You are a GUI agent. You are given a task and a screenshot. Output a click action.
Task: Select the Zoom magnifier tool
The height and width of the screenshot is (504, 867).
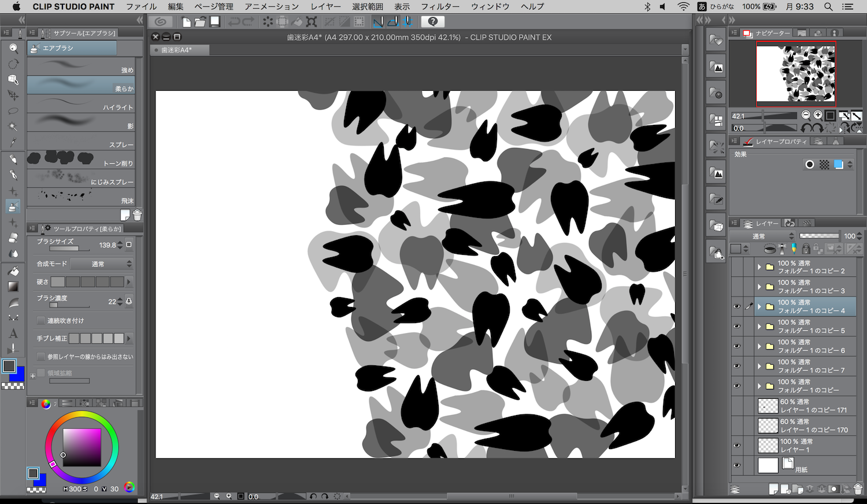coord(13,48)
